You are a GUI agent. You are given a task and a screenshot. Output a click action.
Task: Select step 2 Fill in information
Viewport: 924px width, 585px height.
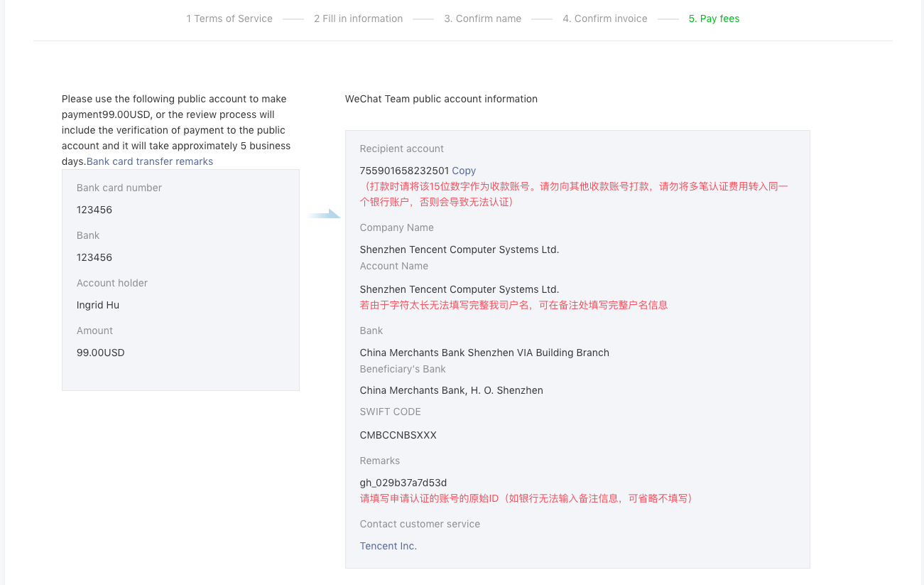(x=359, y=18)
